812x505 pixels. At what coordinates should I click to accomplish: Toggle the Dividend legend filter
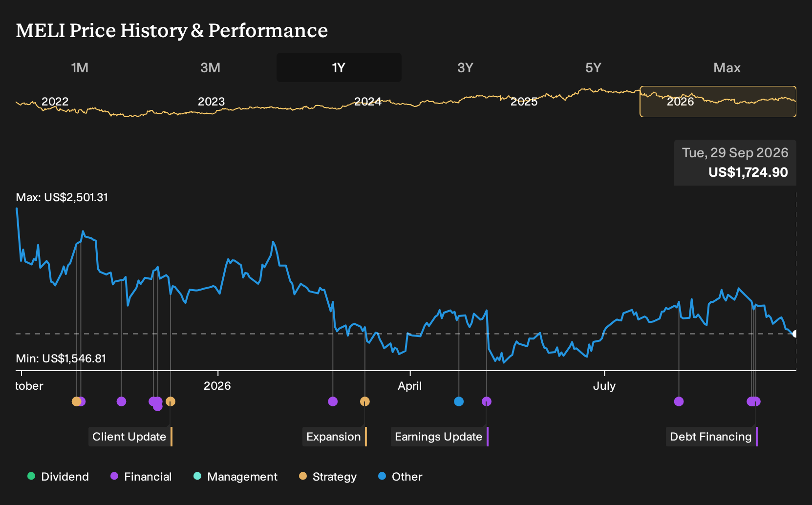58,477
